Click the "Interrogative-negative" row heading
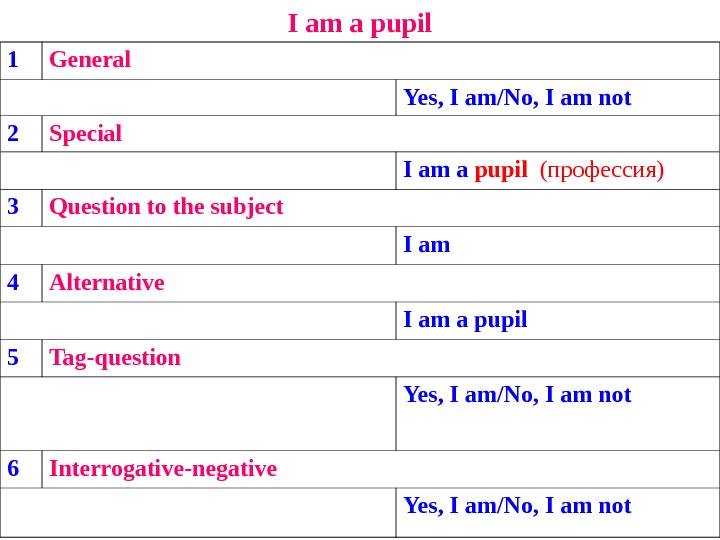This screenshot has height=540, width=720. [163, 469]
